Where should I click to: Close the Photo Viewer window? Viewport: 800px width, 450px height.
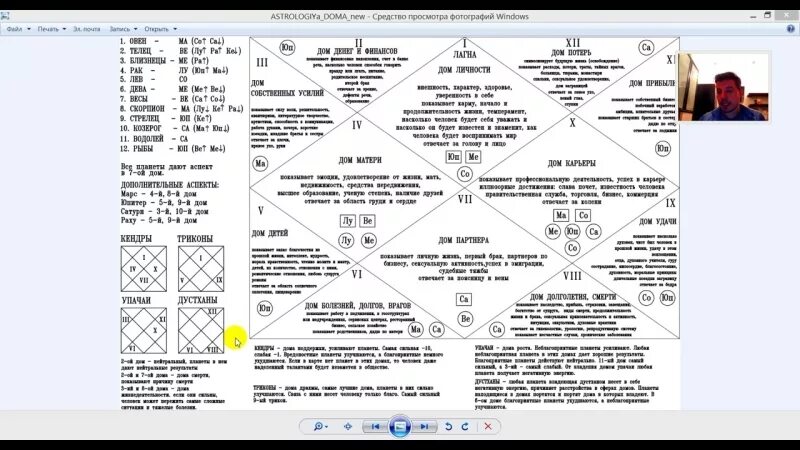click(786, 16)
